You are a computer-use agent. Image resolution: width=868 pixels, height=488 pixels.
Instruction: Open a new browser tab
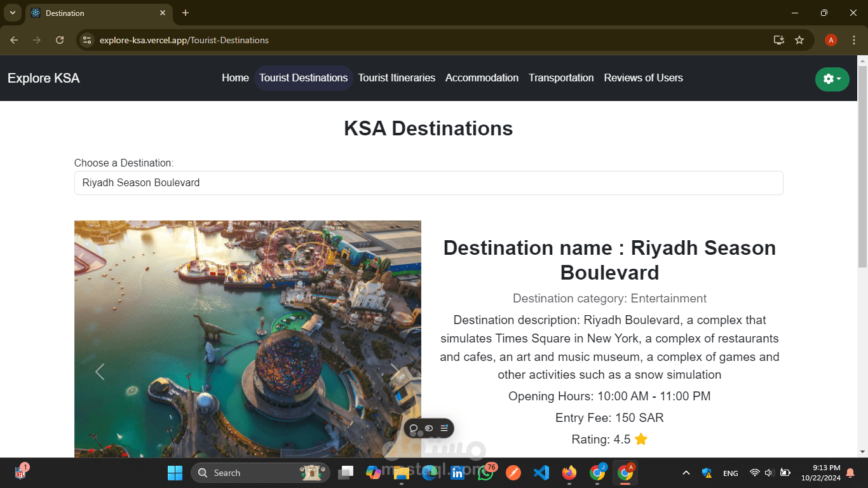point(186,13)
